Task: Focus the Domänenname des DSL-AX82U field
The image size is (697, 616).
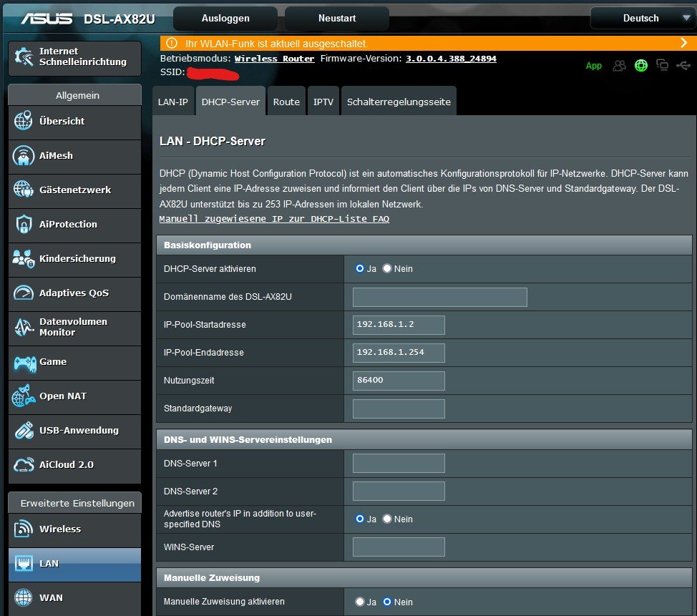Action: pos(439,297)
